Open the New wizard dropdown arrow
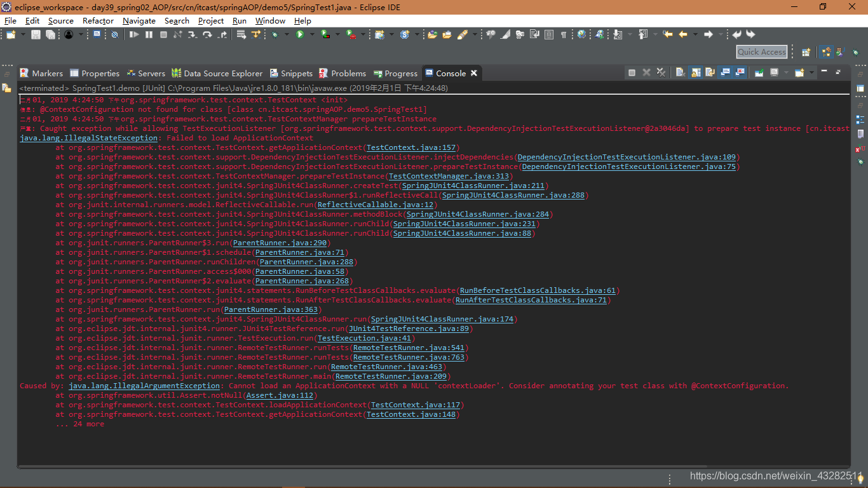The image size is (868, 488). point(23,34)
